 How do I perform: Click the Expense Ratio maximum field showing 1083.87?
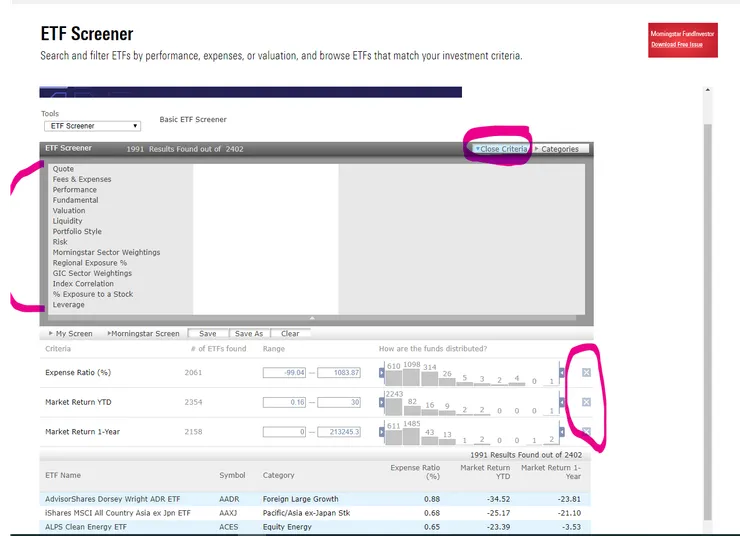pos(339,373)
